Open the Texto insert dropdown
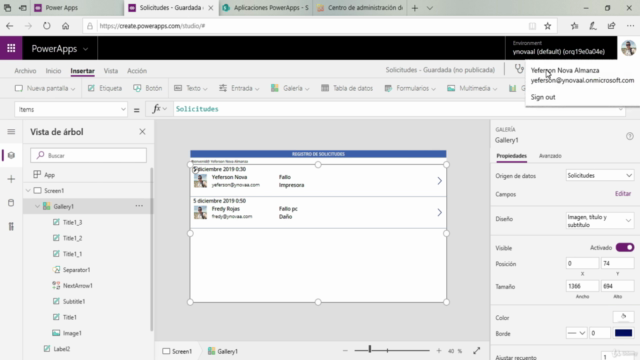Viewport: 640px width, 360px height. pyautogui.click(x=191, y=88)
